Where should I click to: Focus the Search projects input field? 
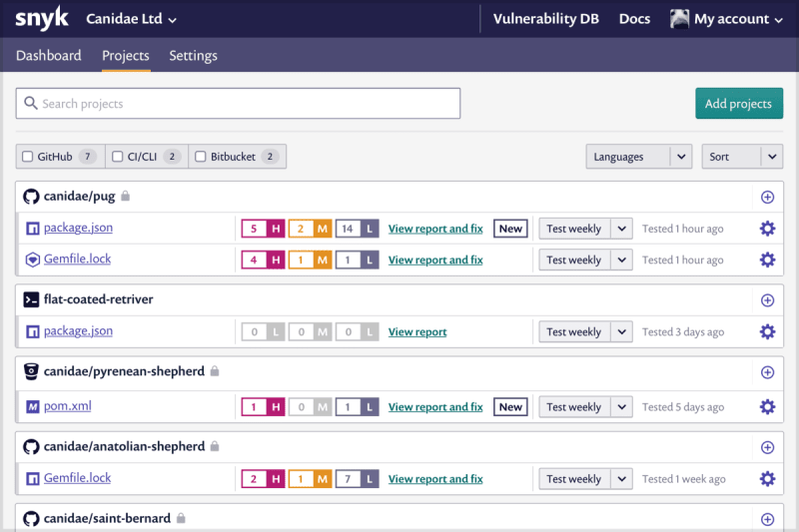click(x=238, y=104)
